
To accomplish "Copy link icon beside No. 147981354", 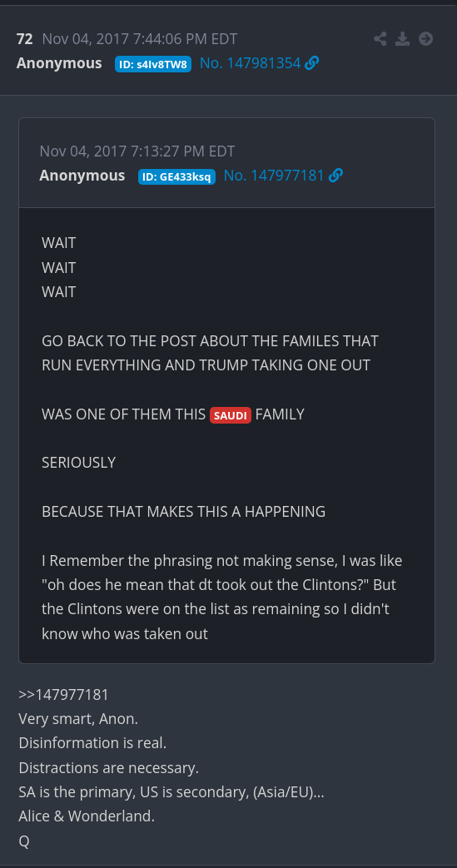I will (312, 63).
